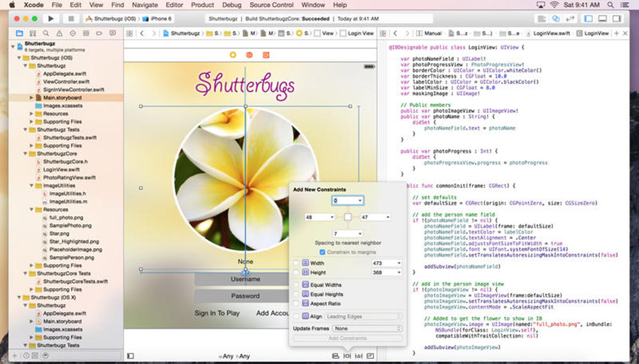The width and height of the screenshot is (639, 364).
Task: Open the Update Frames popup
Action: point(367,329)
